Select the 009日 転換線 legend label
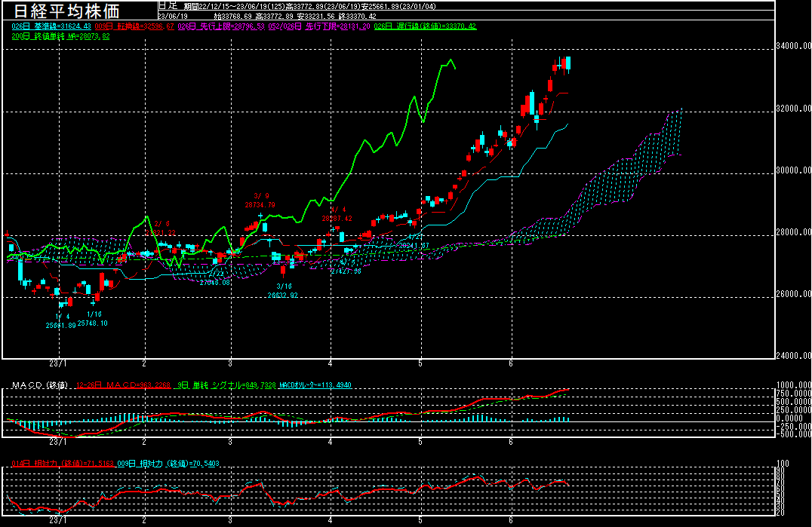 click(134, 26)
